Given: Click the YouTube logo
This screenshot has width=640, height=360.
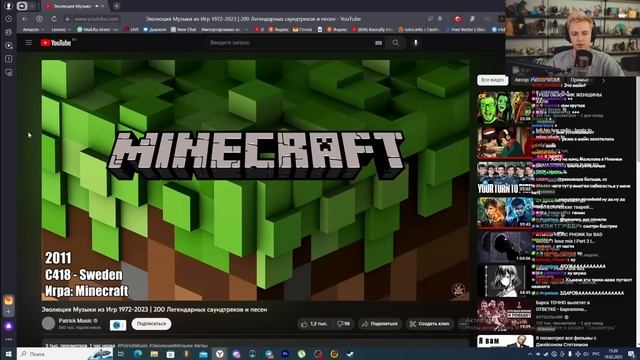Looking at the screenshot, I should (x=56, y=43).
